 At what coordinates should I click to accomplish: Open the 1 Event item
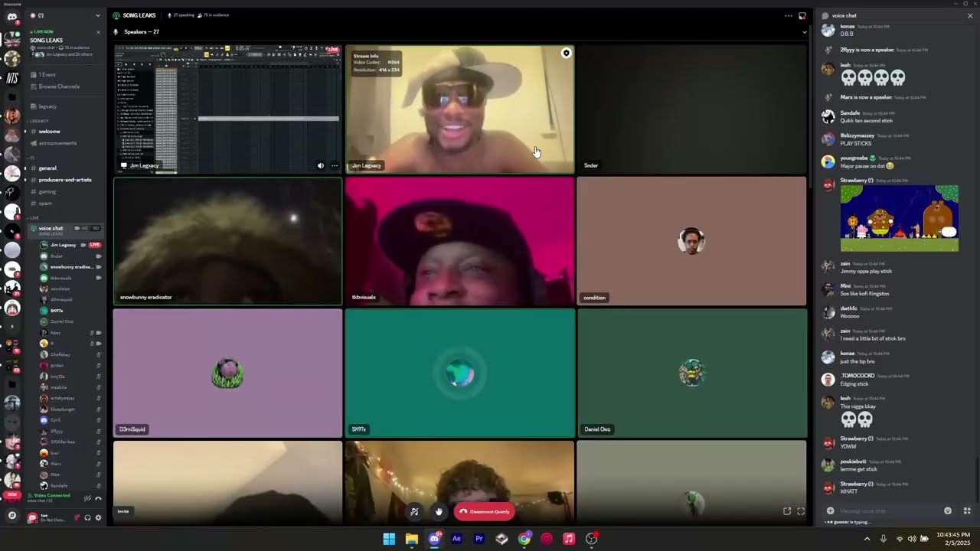pyautogui.click(x=47, y=75)
